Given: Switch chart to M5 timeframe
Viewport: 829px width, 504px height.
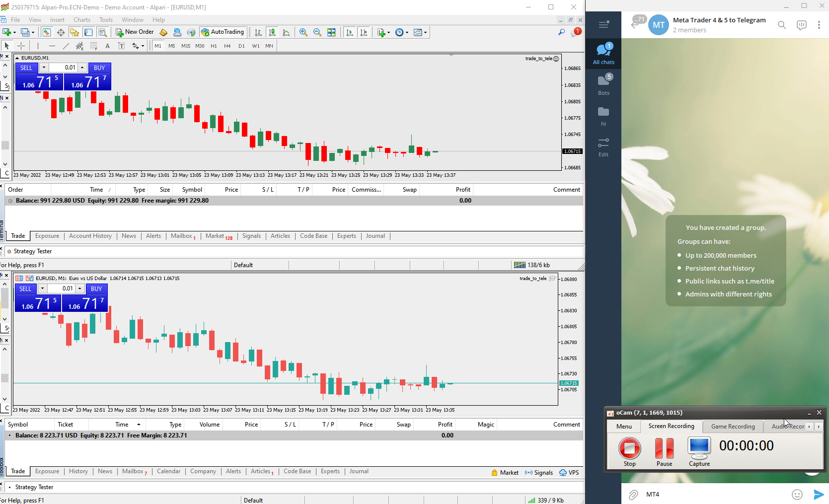Looking at the screenshot, I should 172,46.
